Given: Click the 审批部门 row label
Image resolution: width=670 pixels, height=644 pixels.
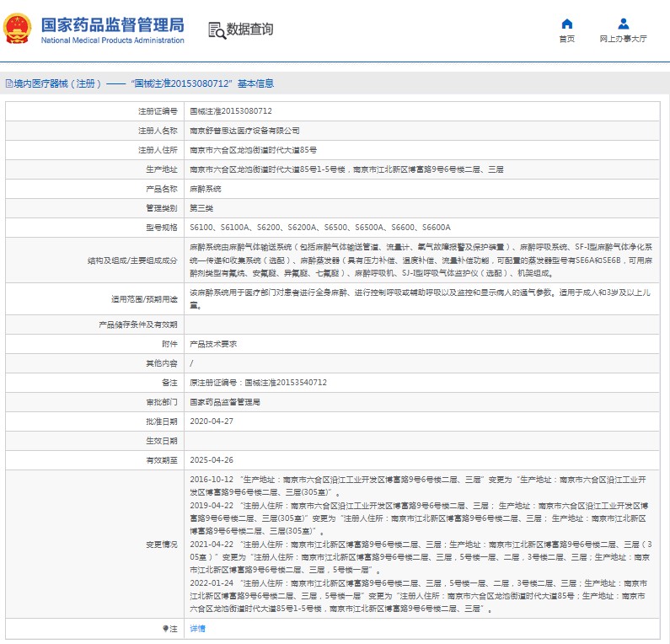Looking at the screenshot, I should pos(162,402).
